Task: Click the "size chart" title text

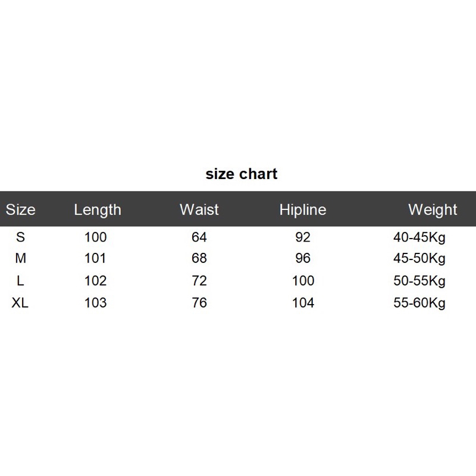Action: coord(242,174)
